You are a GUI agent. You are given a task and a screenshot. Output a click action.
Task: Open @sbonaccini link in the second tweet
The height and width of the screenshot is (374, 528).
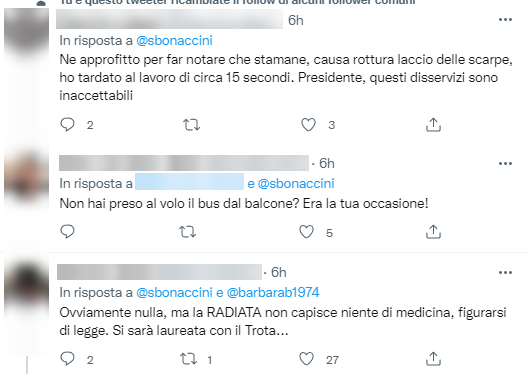[x=296, y=183]
